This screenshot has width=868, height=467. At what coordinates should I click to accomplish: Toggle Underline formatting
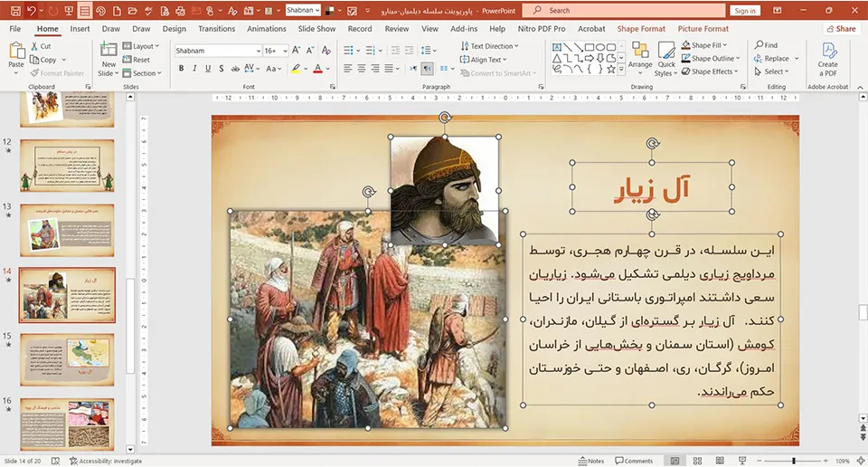click(x=208, y=69)
